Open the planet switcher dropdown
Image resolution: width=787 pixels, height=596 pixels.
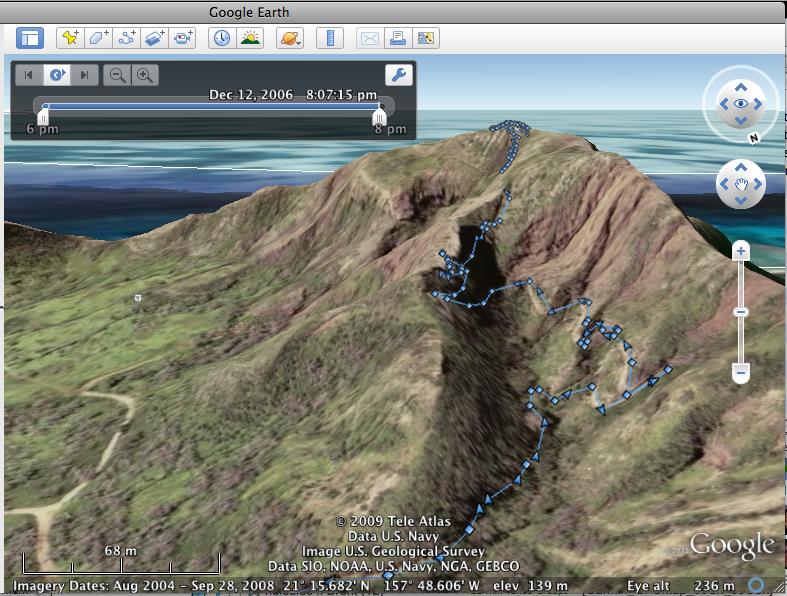point(290,38)
